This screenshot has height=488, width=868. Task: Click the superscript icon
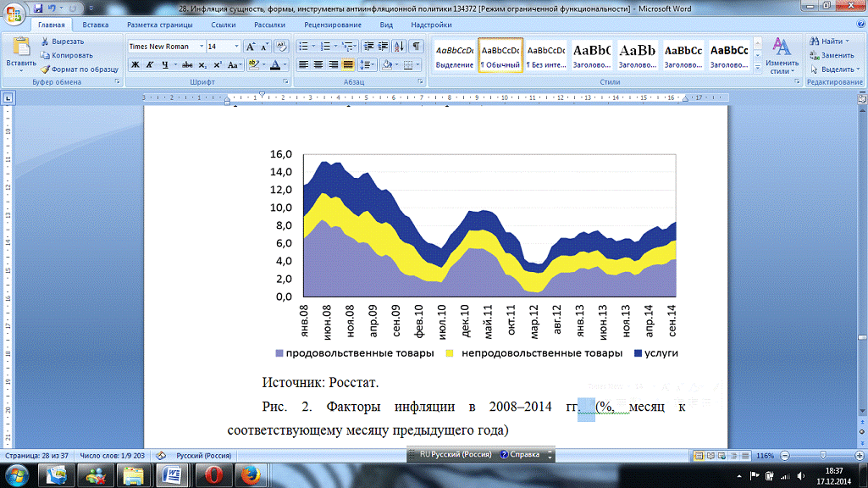218,64
